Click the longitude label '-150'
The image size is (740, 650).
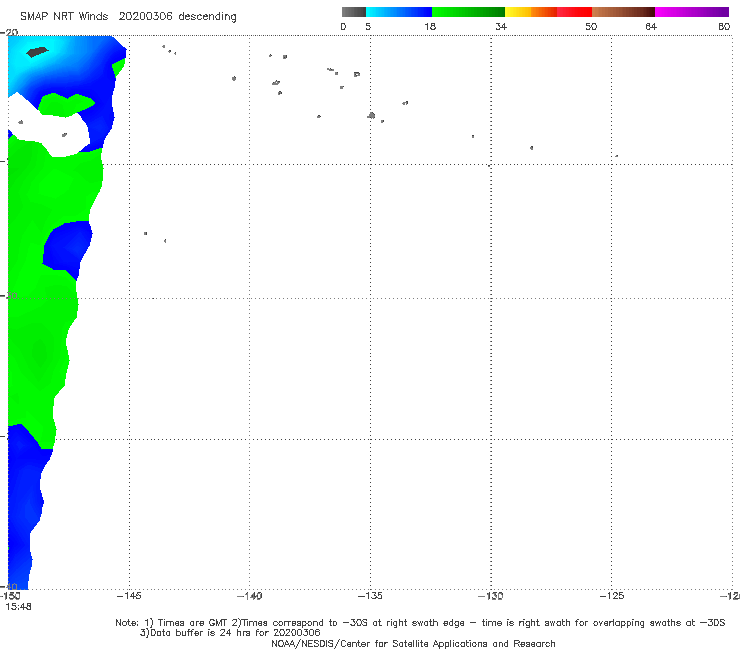(10, 596)
